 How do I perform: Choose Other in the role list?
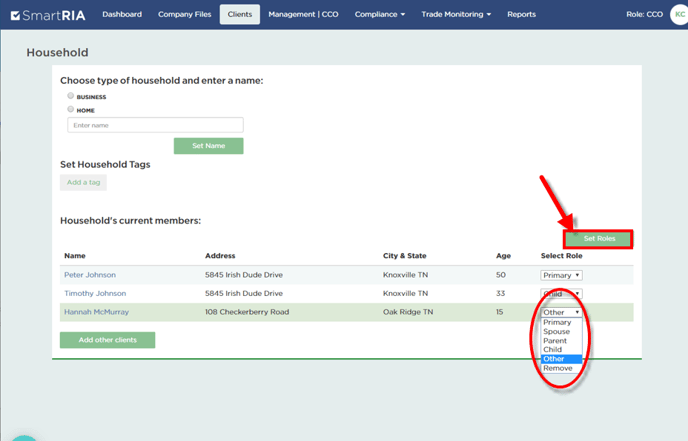coord(561,359)
